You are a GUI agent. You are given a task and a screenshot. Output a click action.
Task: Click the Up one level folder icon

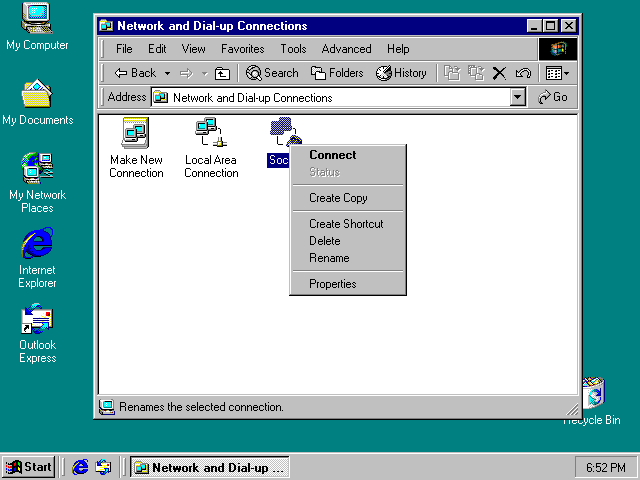pyautogui.click(x=222, y=74)
